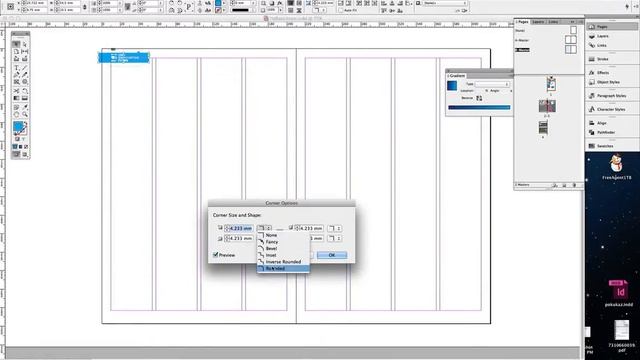The width and height of the screenshot is (640, 360).
Task: Select the Note tool
Action: pyautogui.click(x=16, y=107)
